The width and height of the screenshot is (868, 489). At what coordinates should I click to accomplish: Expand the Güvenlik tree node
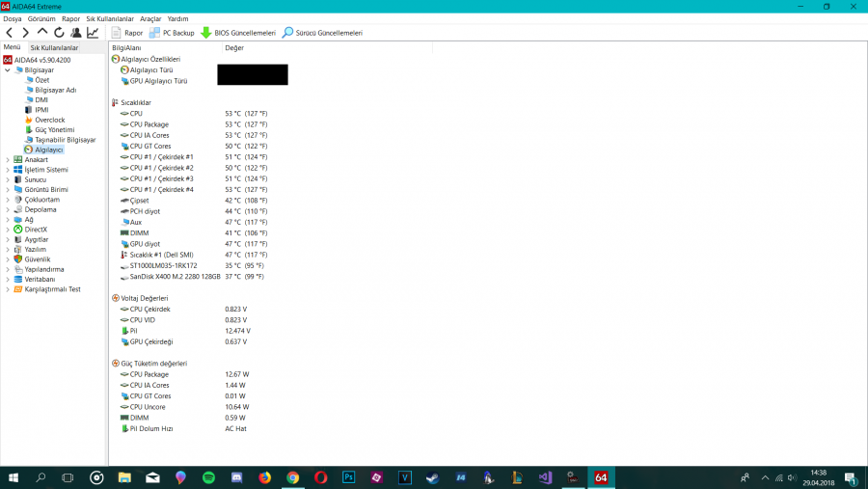click(7, 259)
